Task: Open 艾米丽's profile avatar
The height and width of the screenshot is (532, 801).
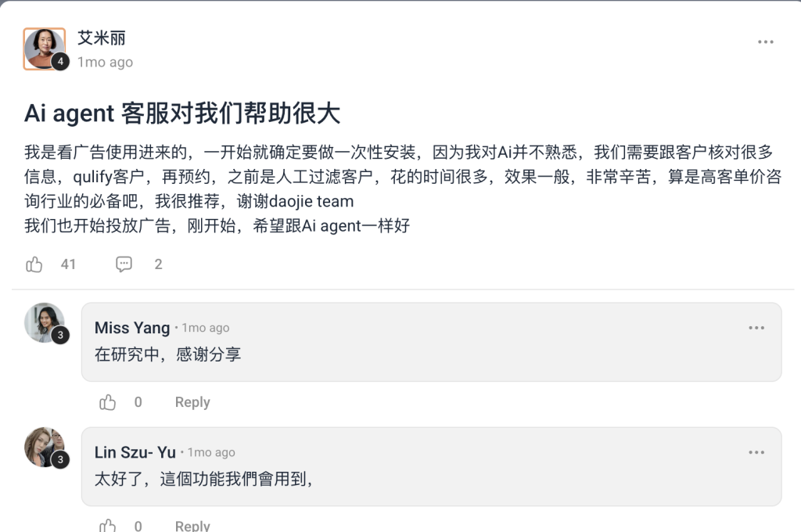Action: (x=45, y=49)
